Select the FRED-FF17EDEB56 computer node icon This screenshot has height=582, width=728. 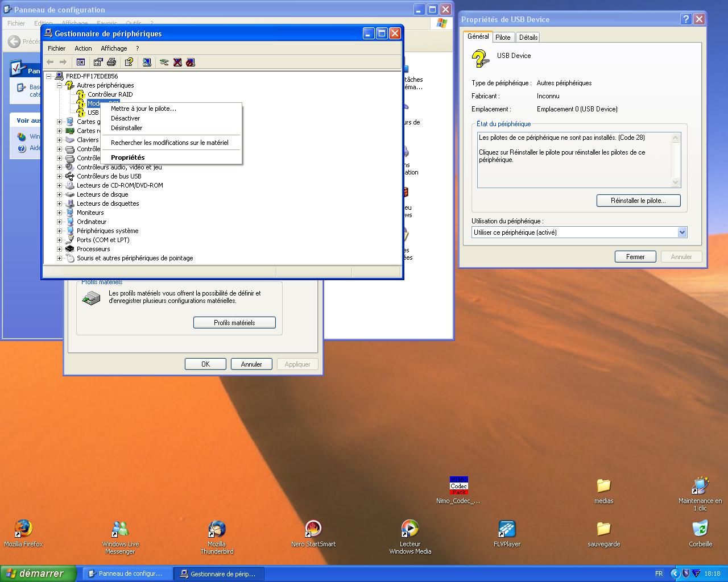[x=59, y=76]
